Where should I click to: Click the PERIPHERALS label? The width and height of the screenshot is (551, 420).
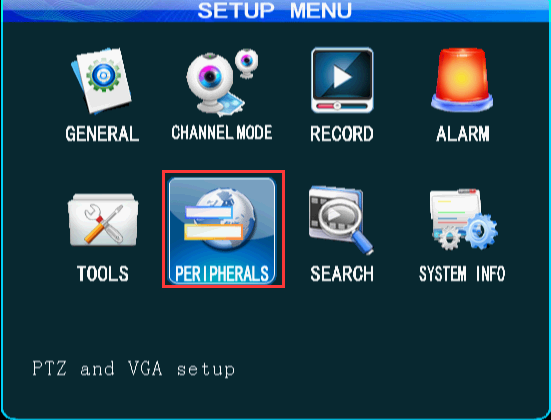coord(222,274)
